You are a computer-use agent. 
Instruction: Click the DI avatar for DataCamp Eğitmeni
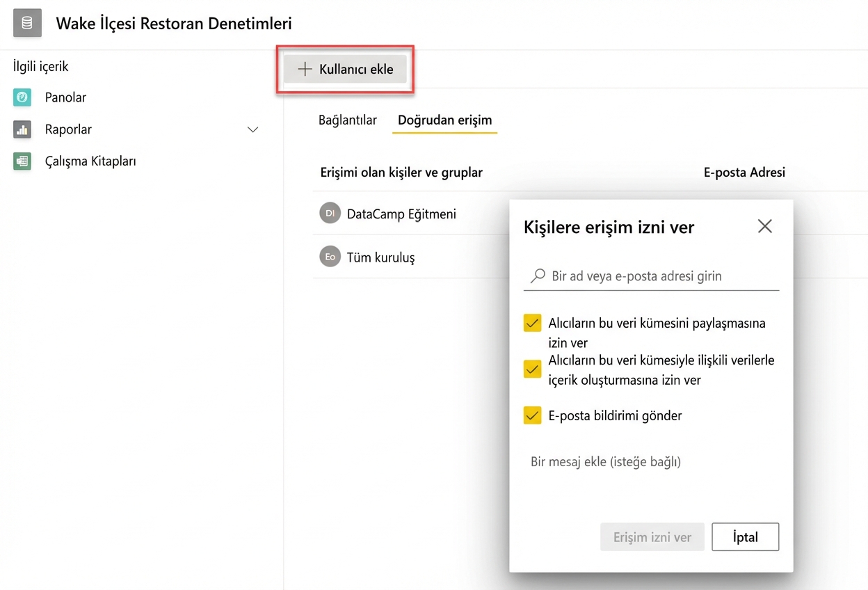330,214
